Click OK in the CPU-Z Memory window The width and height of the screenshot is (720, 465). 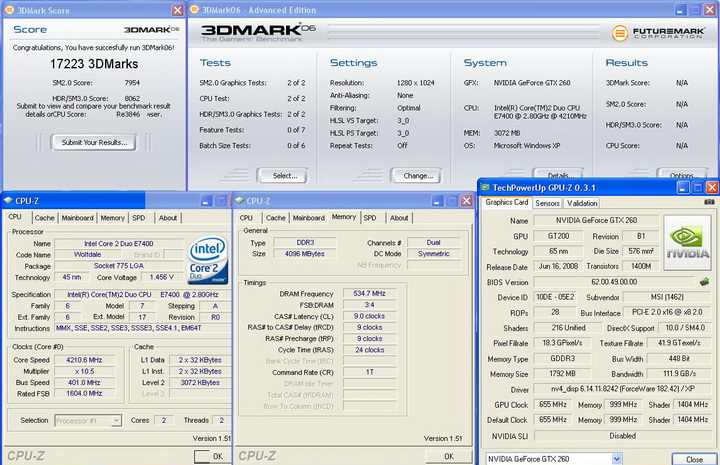tap(449, 456)
